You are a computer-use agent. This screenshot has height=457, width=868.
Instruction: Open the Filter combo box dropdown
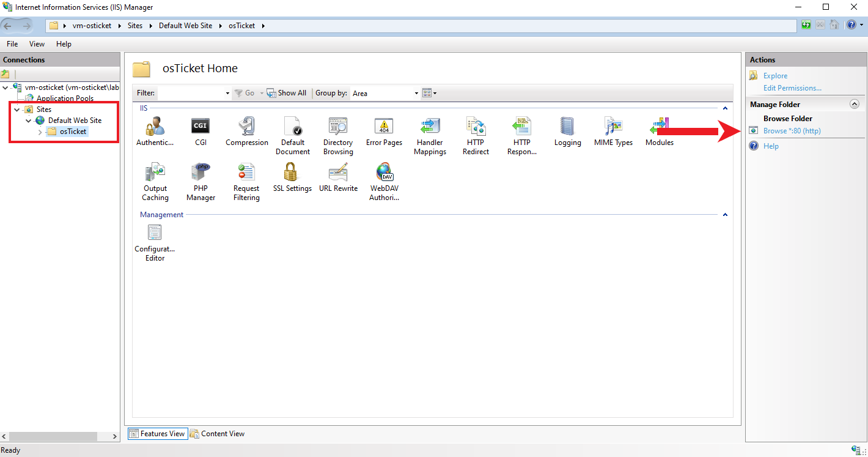[227, 93]
